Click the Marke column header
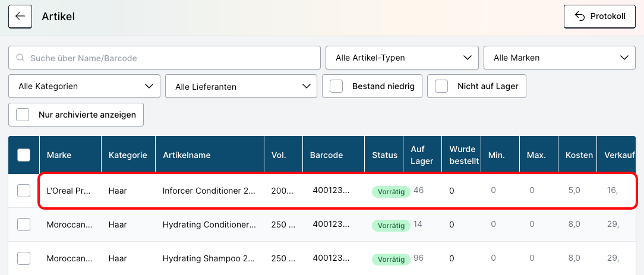 (x=59, y=155)
